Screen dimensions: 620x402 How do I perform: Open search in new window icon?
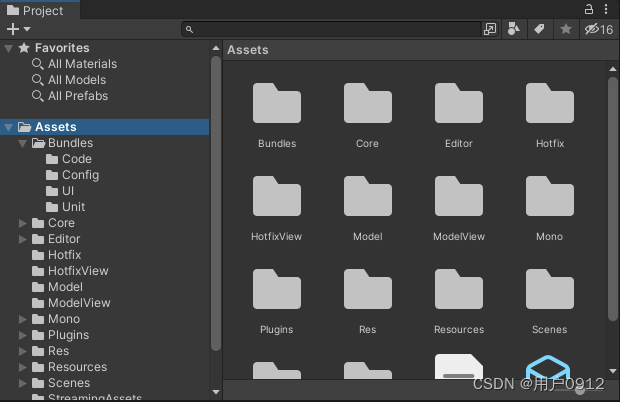[x=490, y=29]
